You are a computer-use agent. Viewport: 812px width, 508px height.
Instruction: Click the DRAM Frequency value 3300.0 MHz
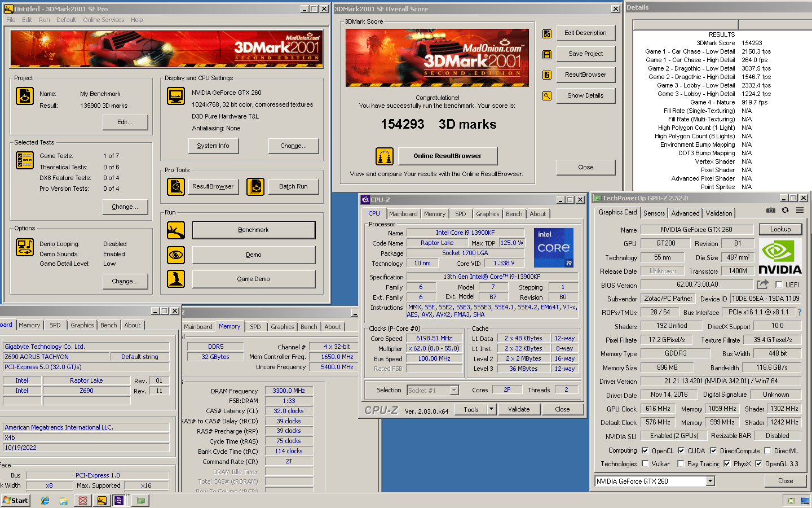pyautogui.click(x=289, y=391)
